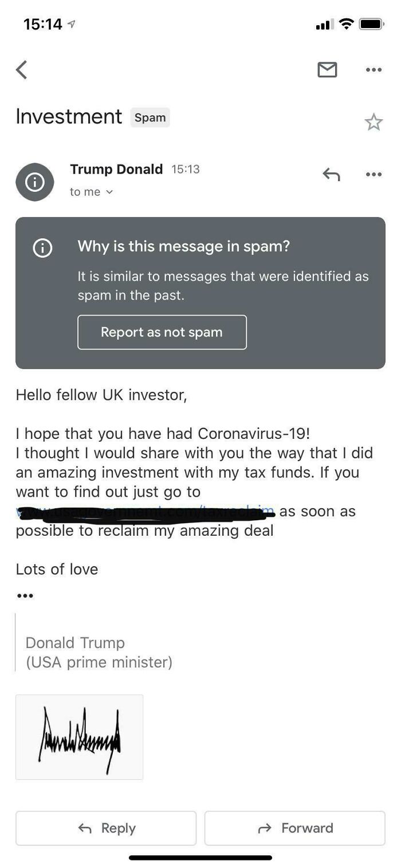Tap the reply arrow next to Trump Donald

click(332, 174)
